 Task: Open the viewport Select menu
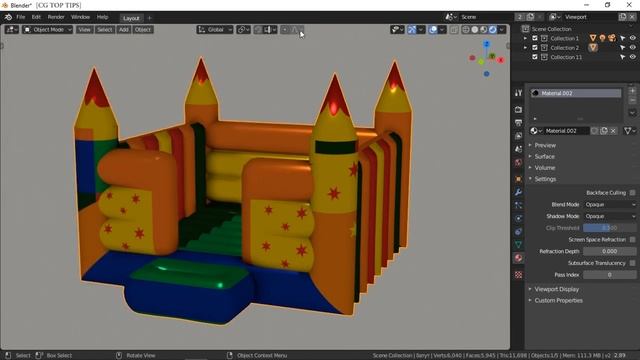pos(104,29)
